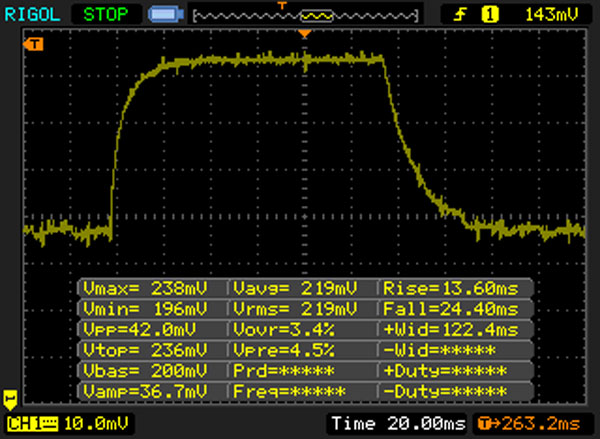This screenshot has height=439, width=600.
Task: Click the +Wid=122.4ms measurement
Action: pos(455,329)
